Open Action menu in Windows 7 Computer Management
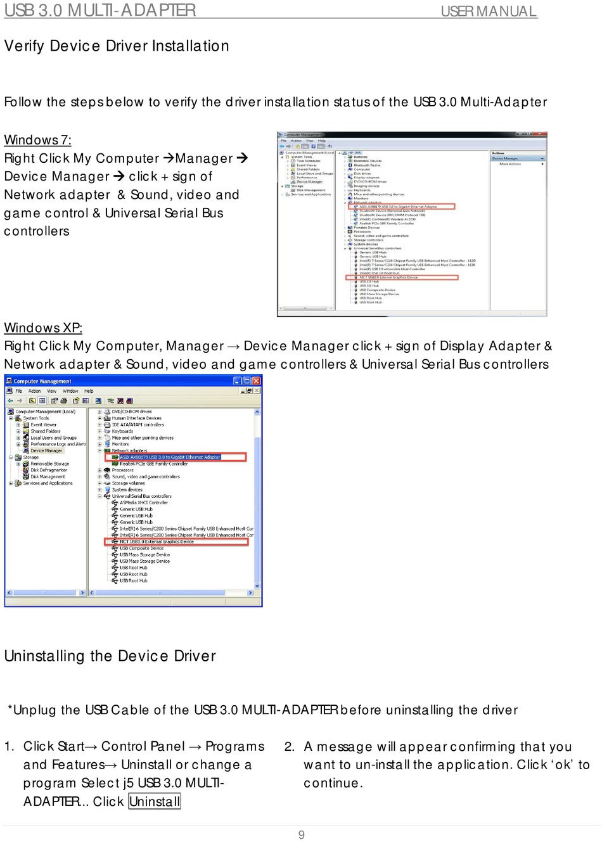 296,141
